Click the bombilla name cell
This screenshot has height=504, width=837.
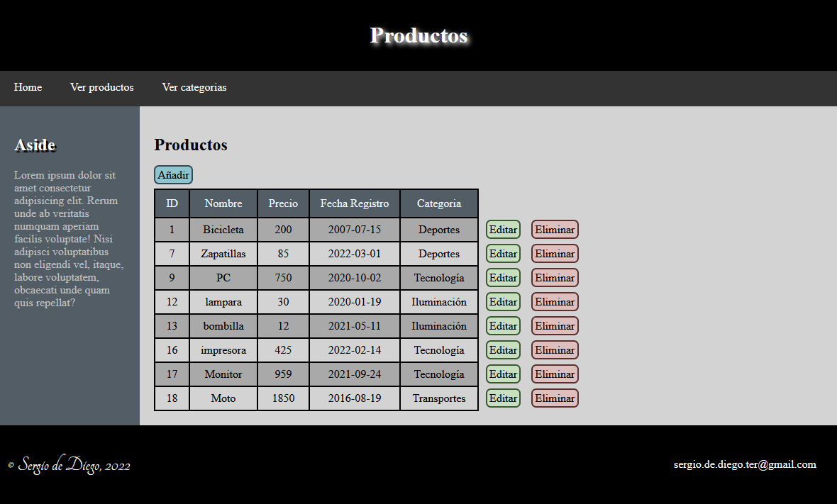coord(223,326)
